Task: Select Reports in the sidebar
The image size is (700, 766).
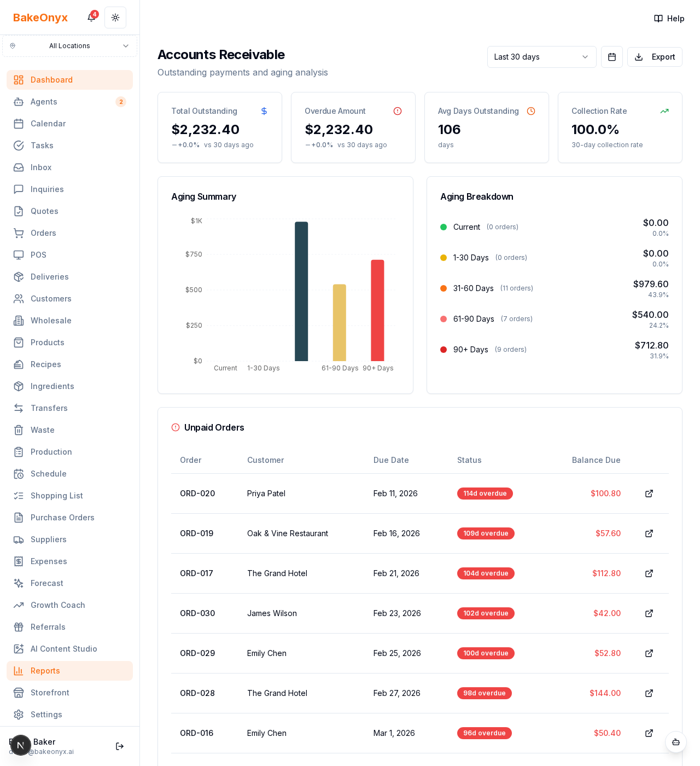Action: click(x=69, y=671)
